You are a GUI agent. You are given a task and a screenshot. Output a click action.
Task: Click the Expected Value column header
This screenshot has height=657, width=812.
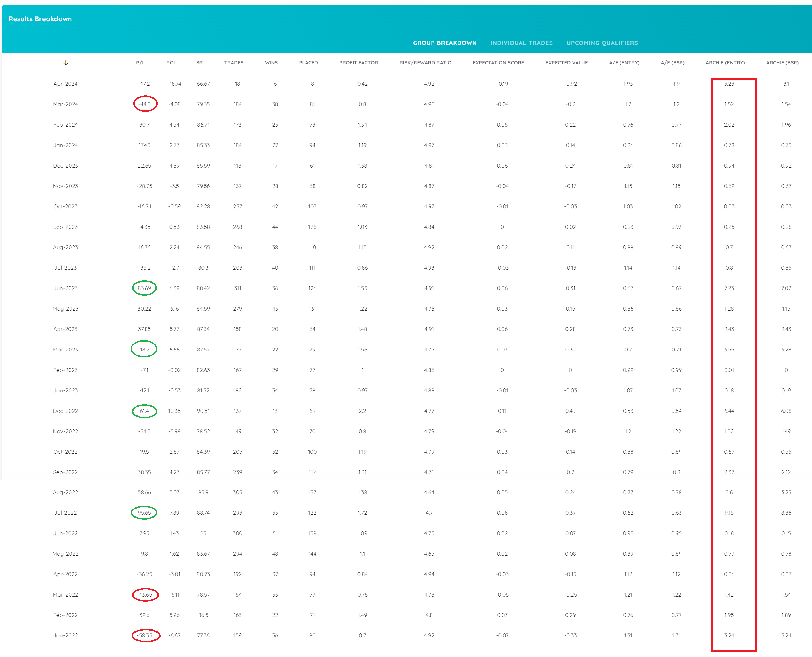tap(566, 63)
